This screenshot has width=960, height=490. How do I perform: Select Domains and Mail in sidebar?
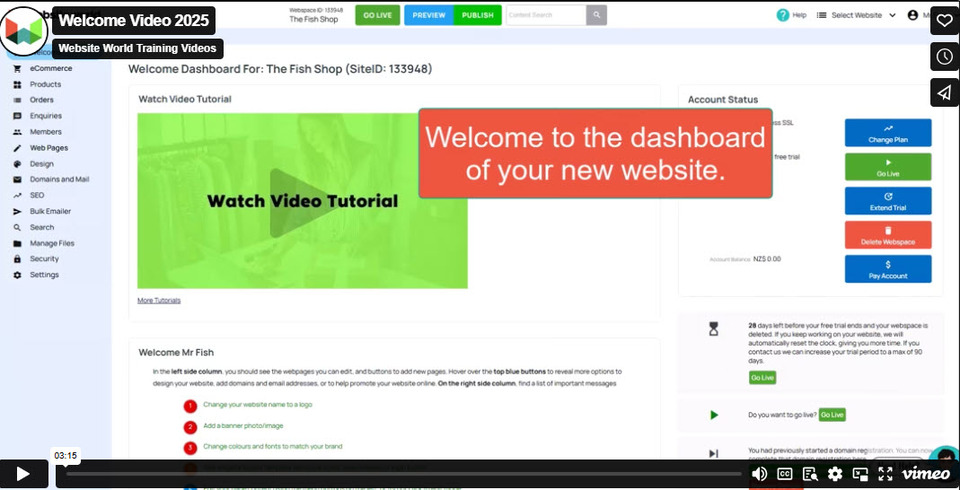click(x=59, y=180)
